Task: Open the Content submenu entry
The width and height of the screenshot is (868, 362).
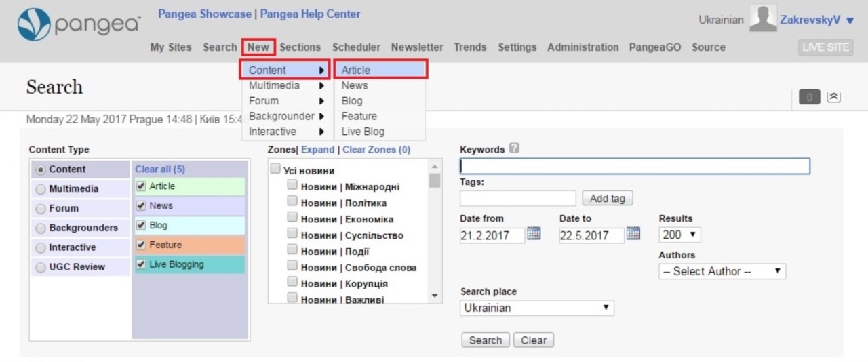Action: tap(285, 70)
